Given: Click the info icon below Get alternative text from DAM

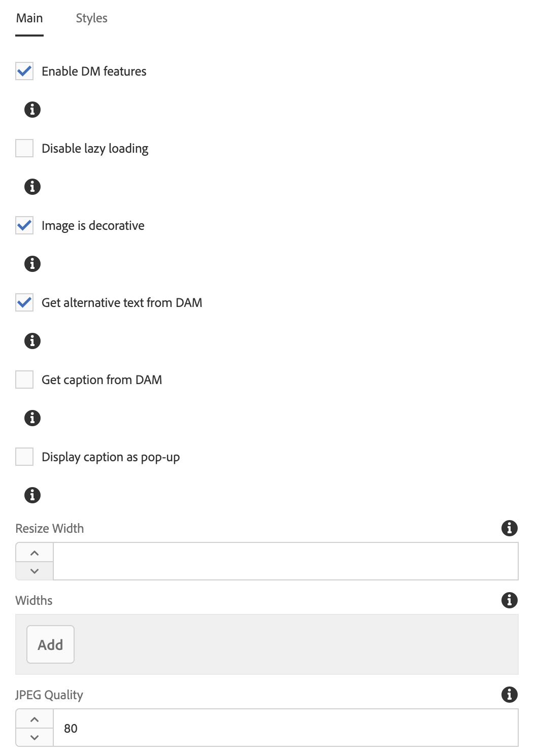Looking at the screenshot, I should coord(32,341).
